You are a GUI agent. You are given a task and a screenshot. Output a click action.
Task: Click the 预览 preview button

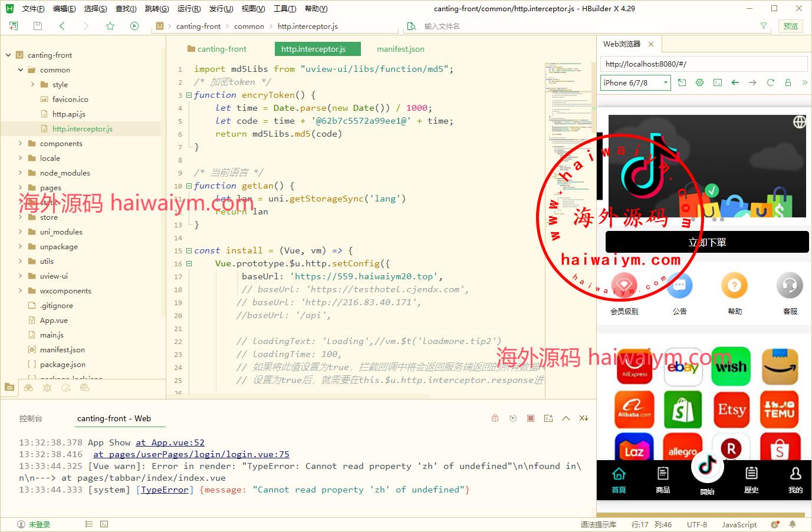tap(790, 26)
